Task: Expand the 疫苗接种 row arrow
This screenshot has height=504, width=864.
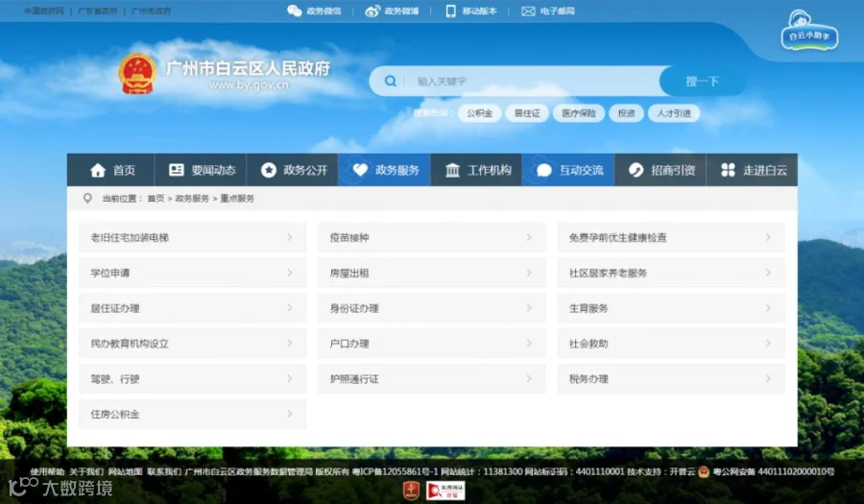Action: pos(529,237)
